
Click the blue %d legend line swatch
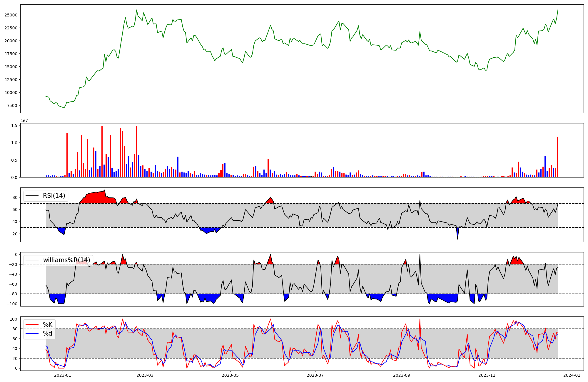32,334
